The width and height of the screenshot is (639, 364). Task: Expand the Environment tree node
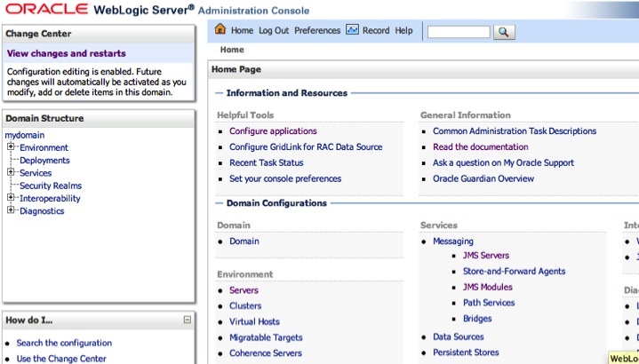coord(11,147)
